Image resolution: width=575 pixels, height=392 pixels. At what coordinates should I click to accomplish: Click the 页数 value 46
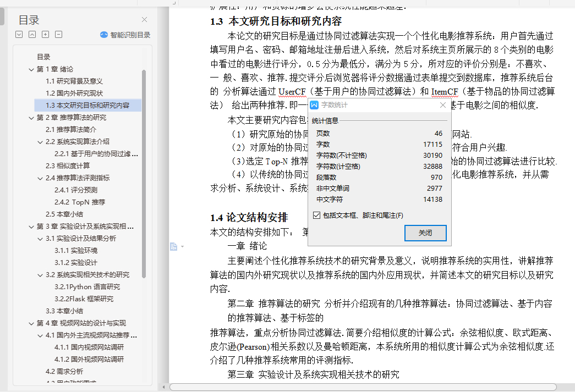(x=439, y=134)
